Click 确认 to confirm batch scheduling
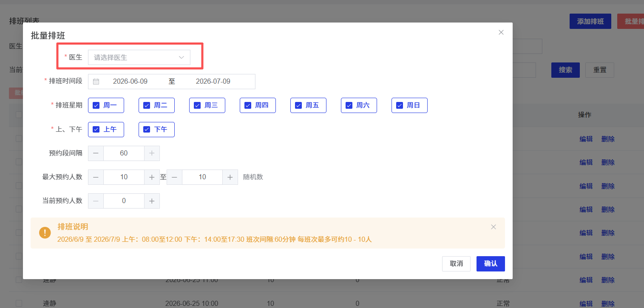The image size is (644, 308). point(491,264)
